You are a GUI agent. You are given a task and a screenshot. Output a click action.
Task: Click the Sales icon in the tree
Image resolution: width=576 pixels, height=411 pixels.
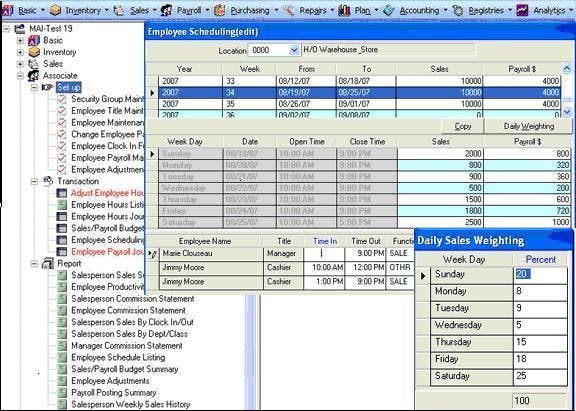(34, 64)
